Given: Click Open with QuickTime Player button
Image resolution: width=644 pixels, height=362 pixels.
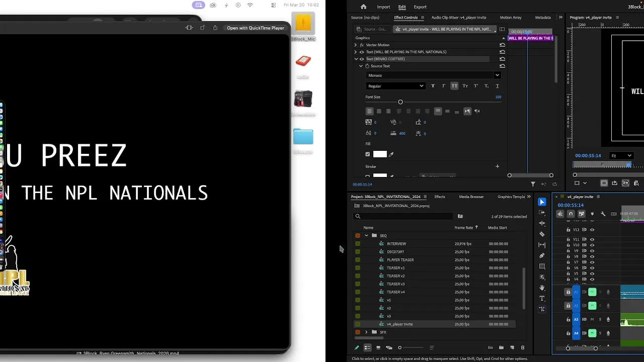Looking at the screenshot, I should pos(256,28).
